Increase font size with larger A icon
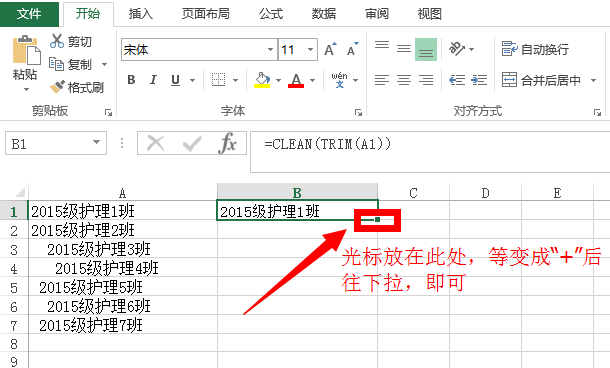 (330, 49)
